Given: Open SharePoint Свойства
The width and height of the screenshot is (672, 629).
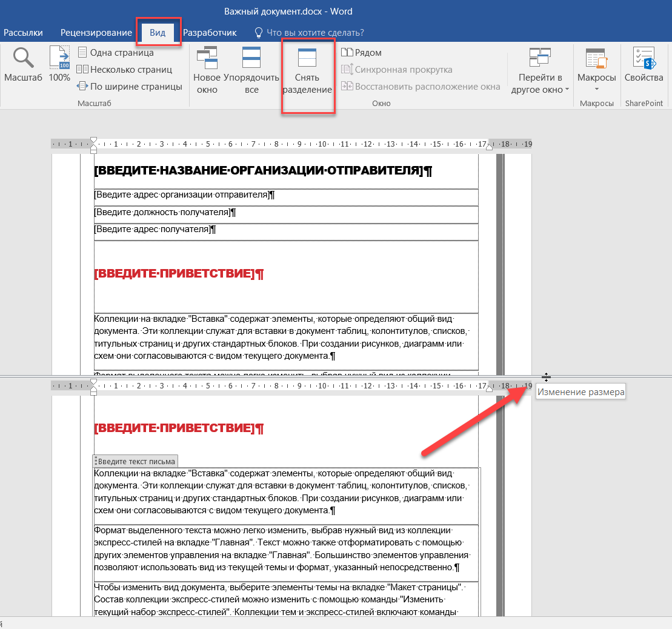Looking at the screenshot, I should tap(644, 65).
